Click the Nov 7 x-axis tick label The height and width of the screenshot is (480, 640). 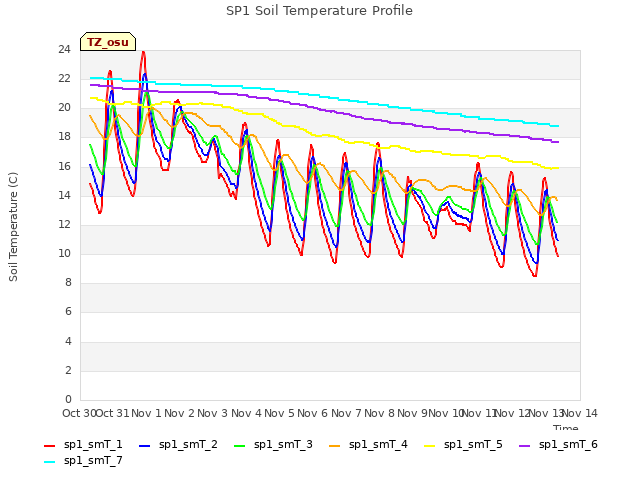click(346, 413)
